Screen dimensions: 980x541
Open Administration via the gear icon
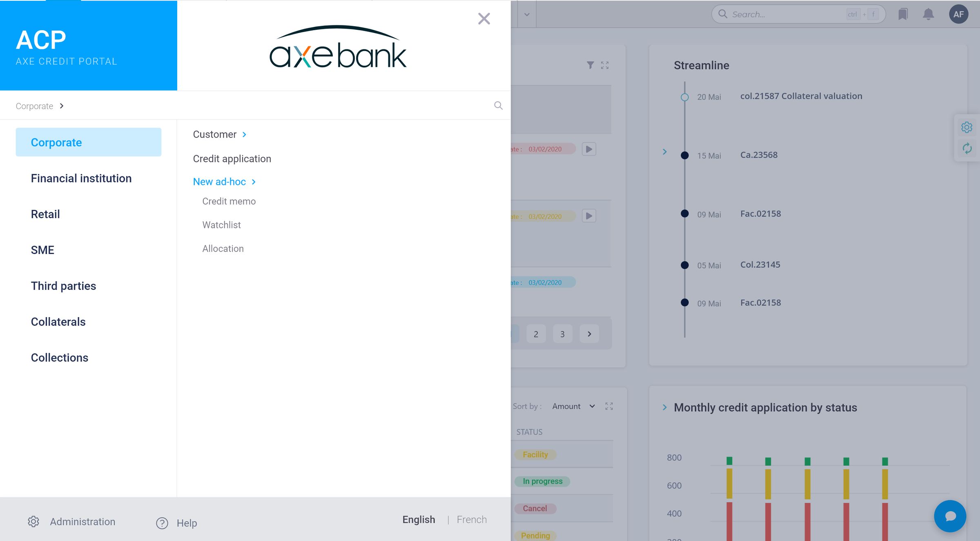(x=33, y=521)
